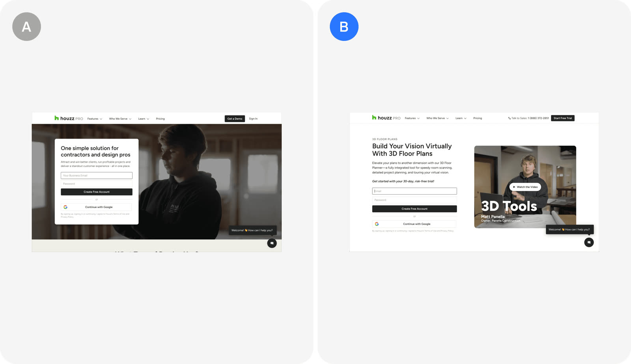Click the Houzz Pro logo in page B
The image size is (631, 364).
386,118
